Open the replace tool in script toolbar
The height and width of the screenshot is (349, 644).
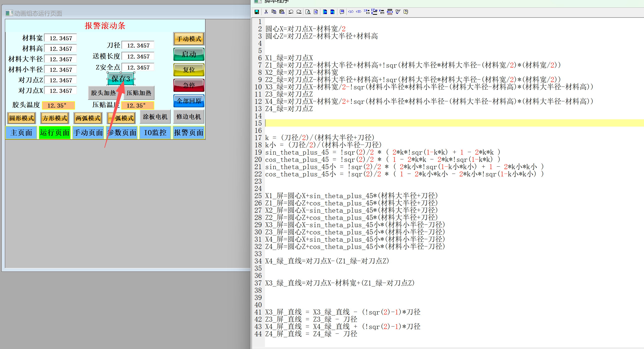click(316, 12)
